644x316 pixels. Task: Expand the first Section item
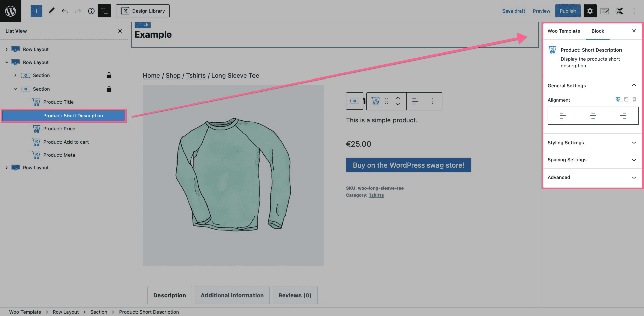15,75
